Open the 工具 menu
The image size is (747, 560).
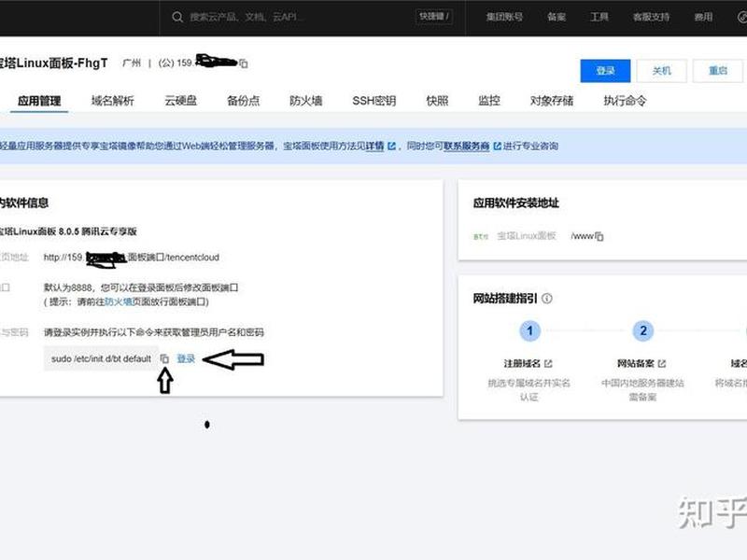599,17
